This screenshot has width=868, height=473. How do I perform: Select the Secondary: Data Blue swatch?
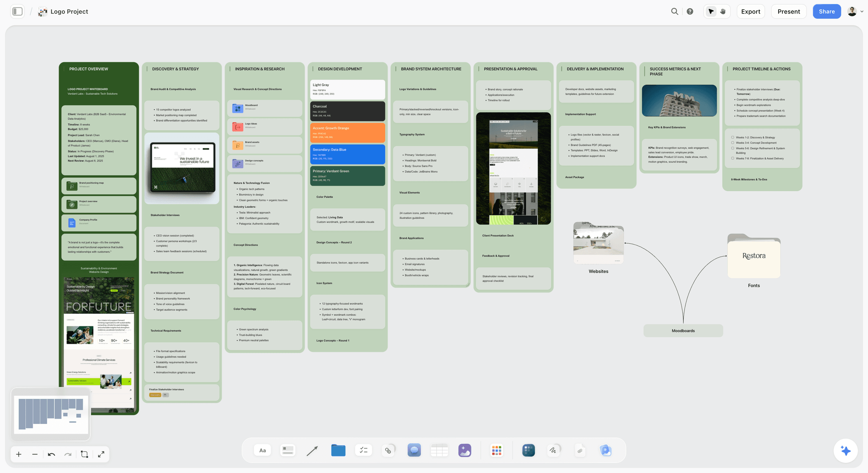click(348, 154)
